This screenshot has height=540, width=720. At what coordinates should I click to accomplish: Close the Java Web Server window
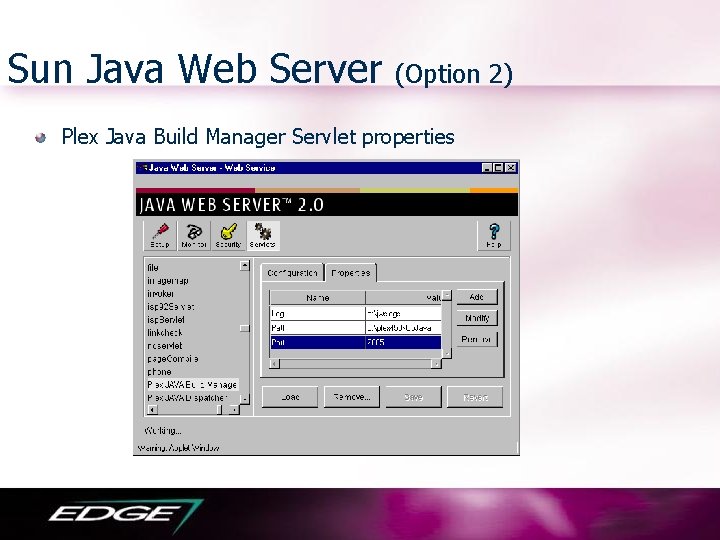511,168
